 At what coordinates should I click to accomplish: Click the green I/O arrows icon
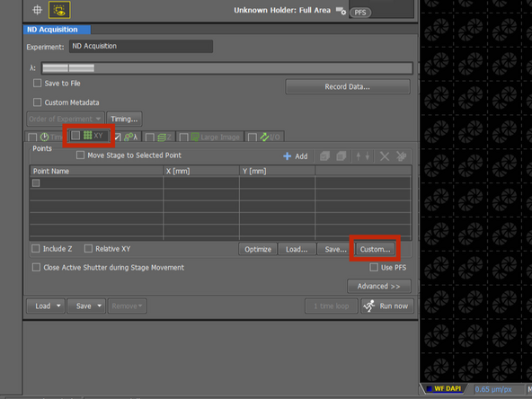tap(264, 137)
